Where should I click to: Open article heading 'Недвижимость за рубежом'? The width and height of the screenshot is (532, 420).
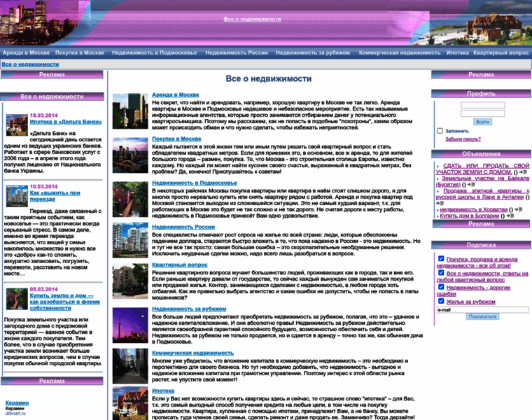click(189, 309)
